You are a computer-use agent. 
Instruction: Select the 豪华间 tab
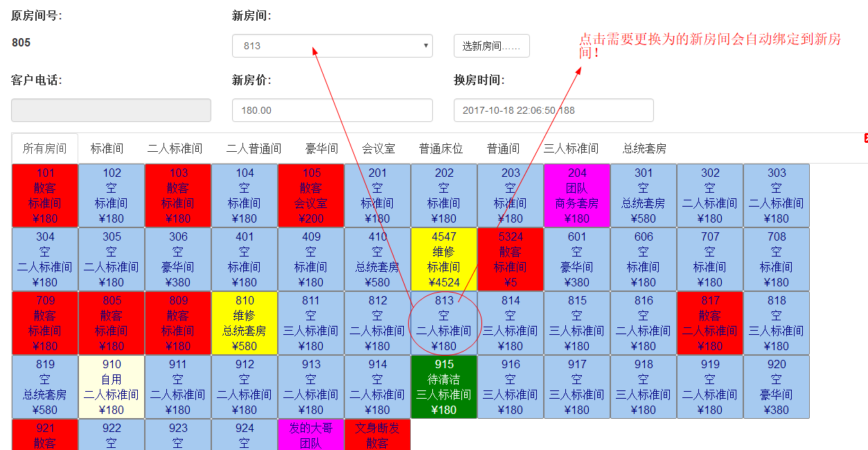tap(322, 148)
